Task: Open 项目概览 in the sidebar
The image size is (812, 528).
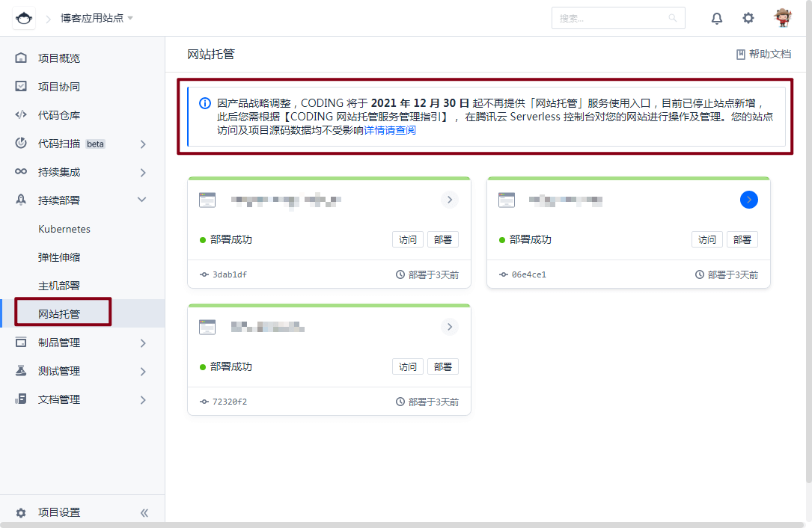Action: (x=59, y=58)
